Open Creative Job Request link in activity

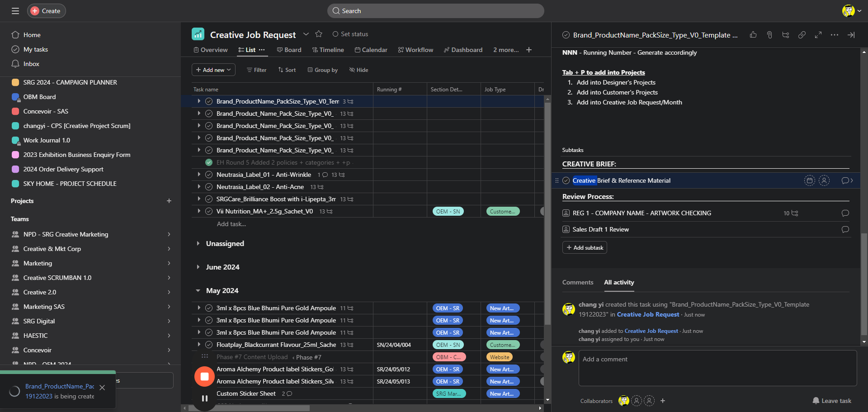pos(648,314)
